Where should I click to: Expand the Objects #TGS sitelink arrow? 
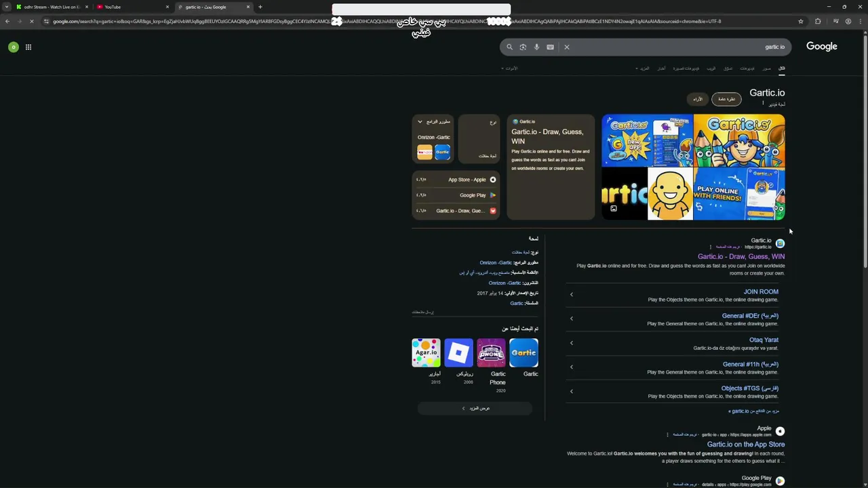572,392
